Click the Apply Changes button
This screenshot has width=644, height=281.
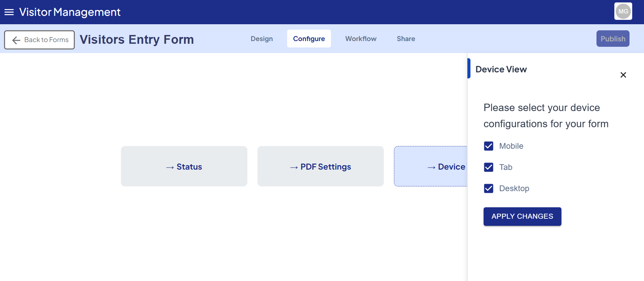pos(522,216)
